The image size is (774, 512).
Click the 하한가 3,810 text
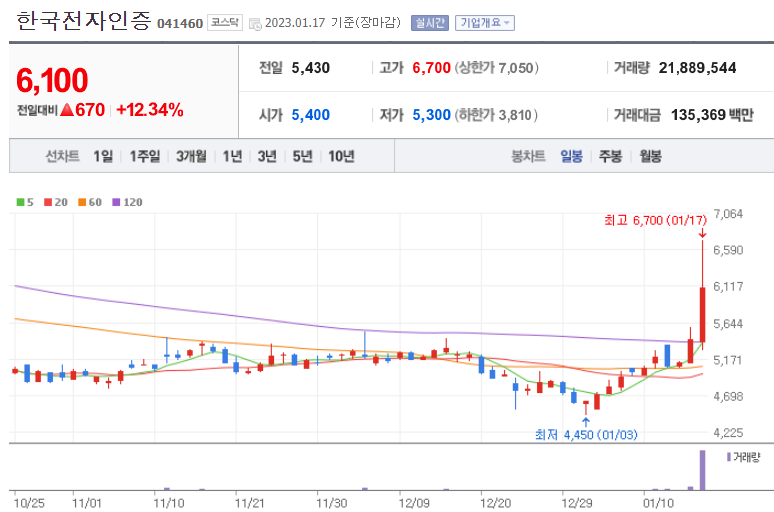coord(496,115)
